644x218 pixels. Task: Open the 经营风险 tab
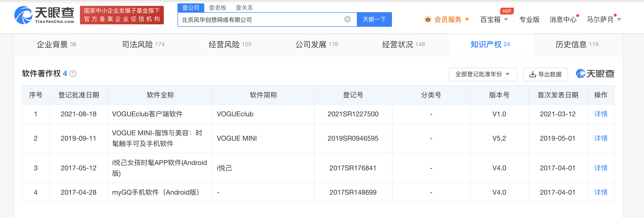230,44
